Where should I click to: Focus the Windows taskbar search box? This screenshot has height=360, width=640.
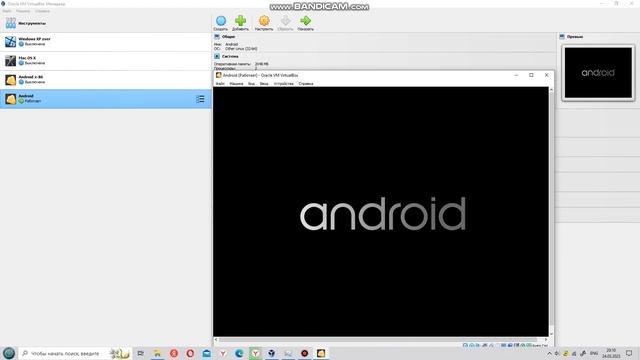[75, 353]
